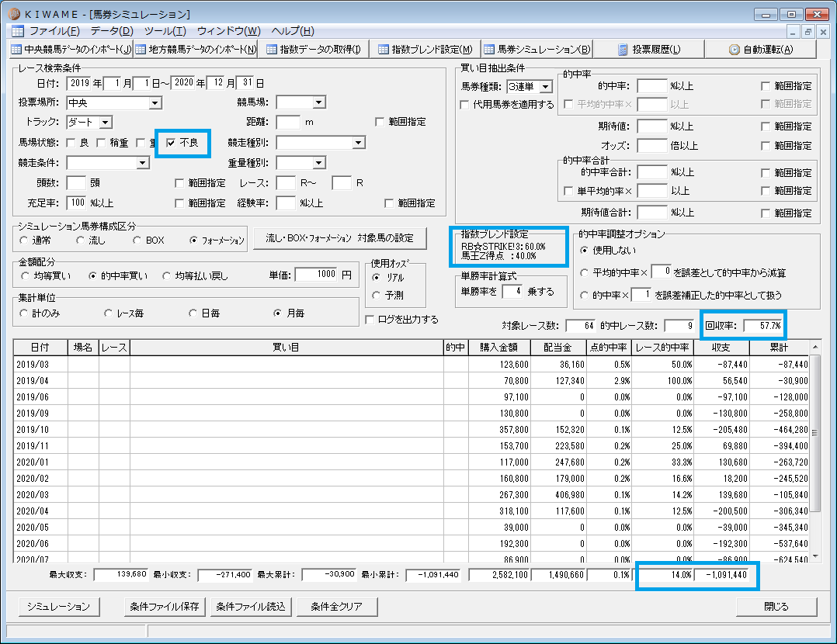Open the データ menu
The image size is (837, 644).
[x=112, y=31]
